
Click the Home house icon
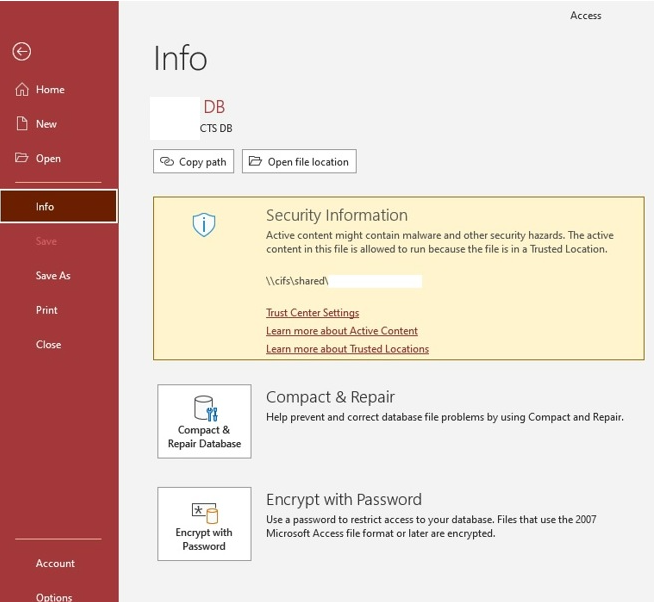(x=22, y=89)
